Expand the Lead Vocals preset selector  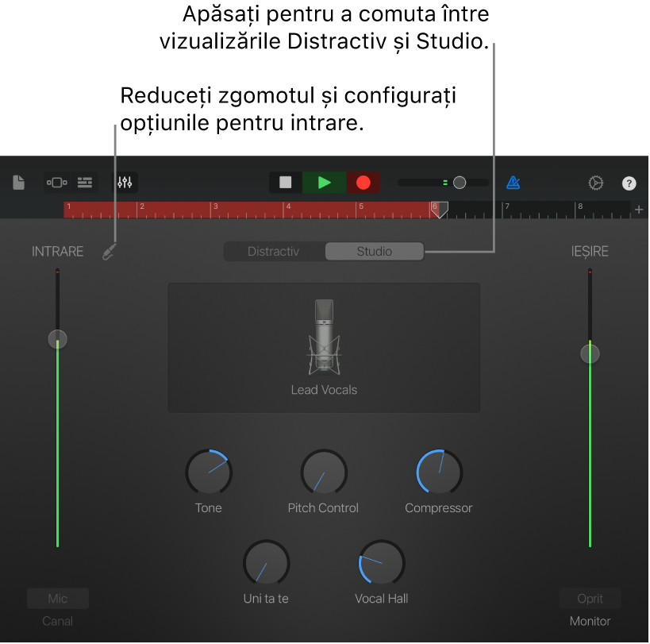click(x=324, y=390)
